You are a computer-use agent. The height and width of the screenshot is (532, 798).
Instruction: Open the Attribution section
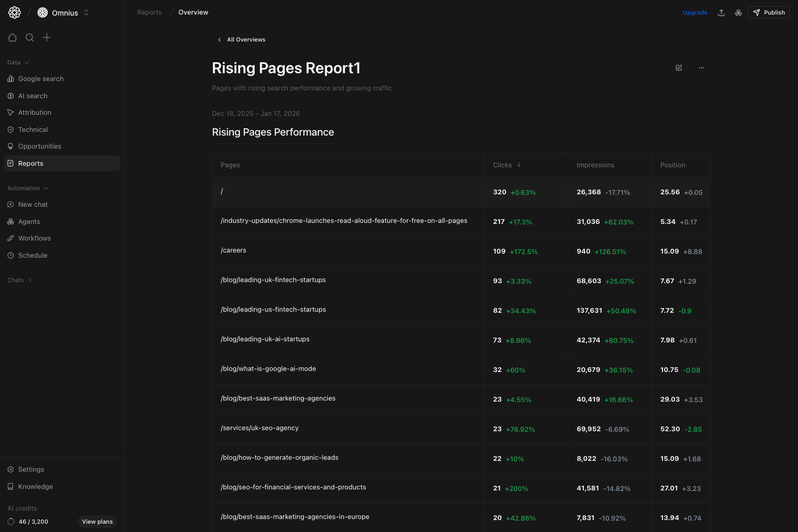pos(34,112)
